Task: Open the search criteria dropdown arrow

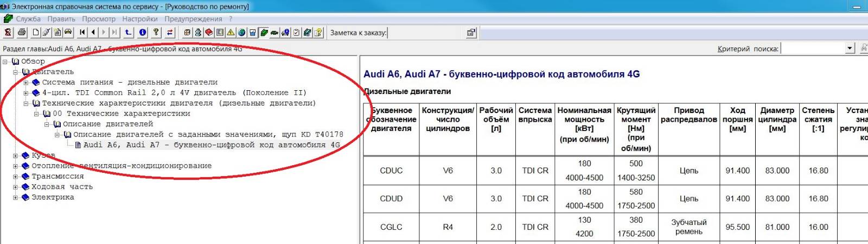Action: [850, 48]
